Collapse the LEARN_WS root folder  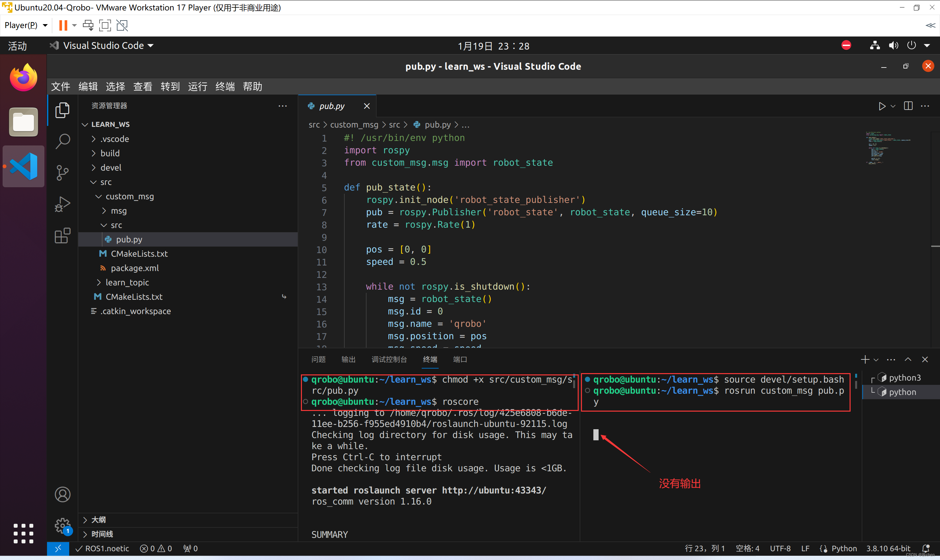[x=188, y=125]
